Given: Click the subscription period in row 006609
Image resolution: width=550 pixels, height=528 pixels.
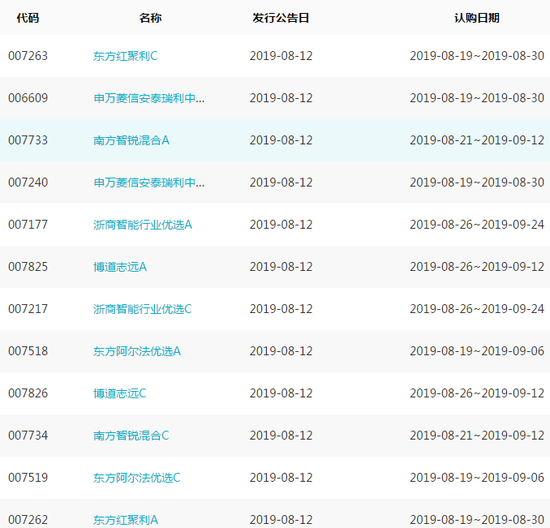Looking at the screenshot, I should point(477,98).
